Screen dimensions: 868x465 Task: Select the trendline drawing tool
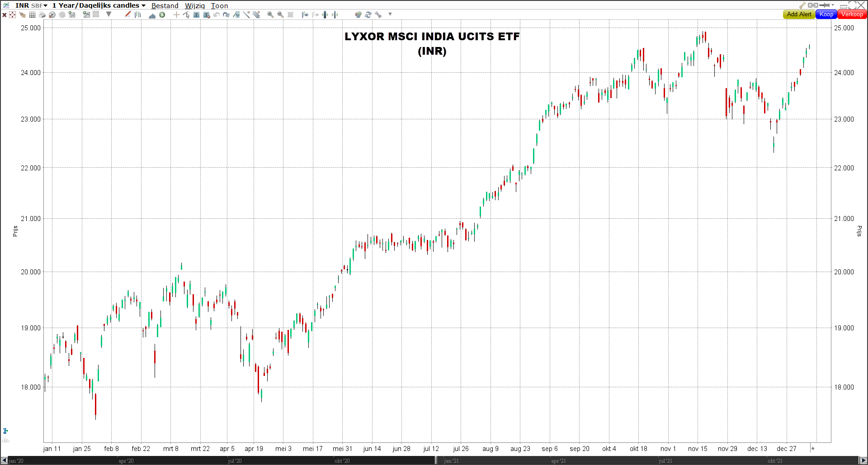(246, 14)
